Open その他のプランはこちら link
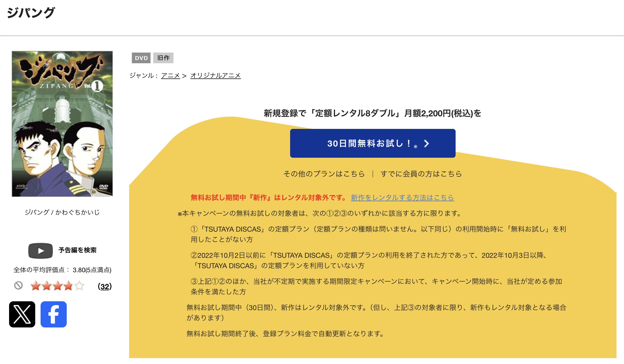The width and height of the screenshot is (624, 364). tap(324, 174)
